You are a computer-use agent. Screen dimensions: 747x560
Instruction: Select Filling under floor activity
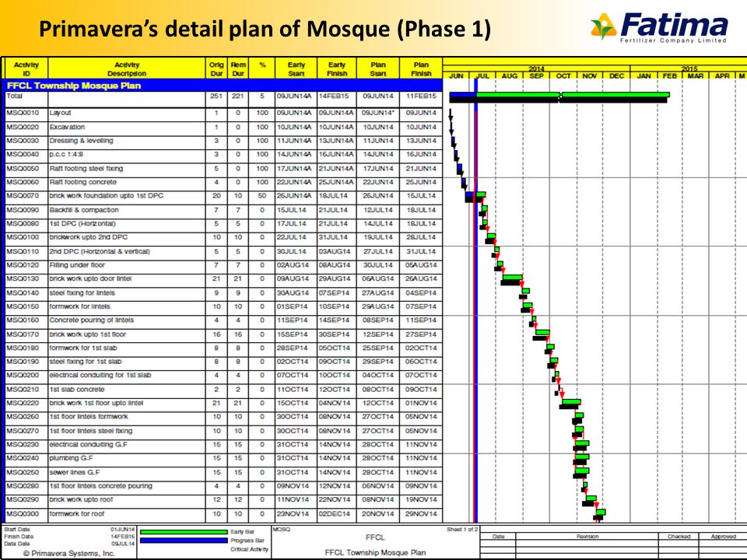click(x=223, y=265)
